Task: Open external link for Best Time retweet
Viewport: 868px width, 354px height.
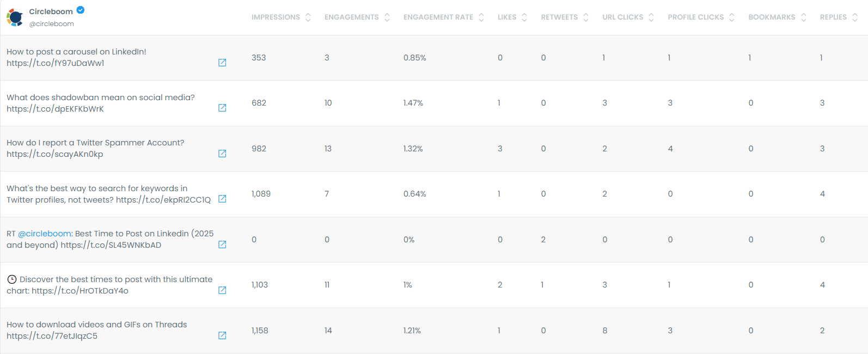Action: (x=222, y=245)
